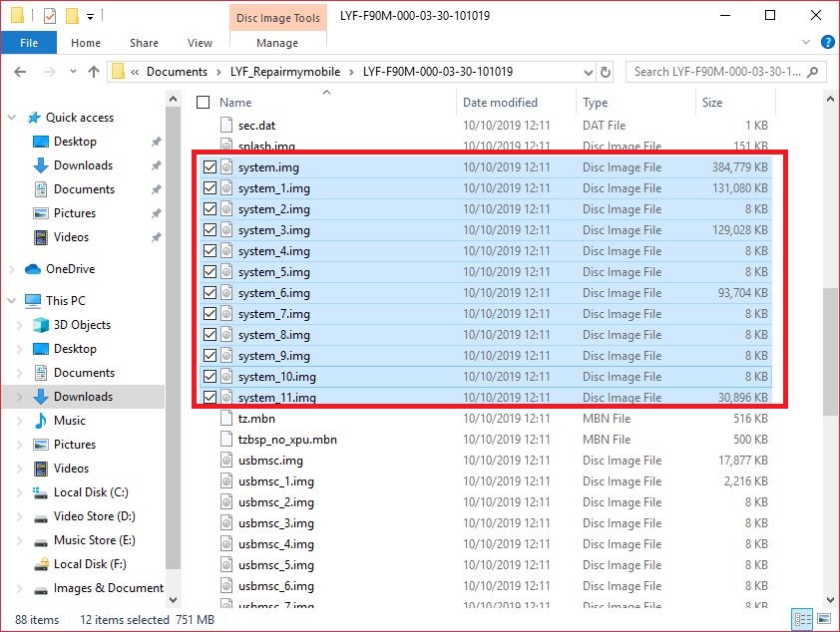Navigate to Documents in breadcrumb path

click(177, 72)
